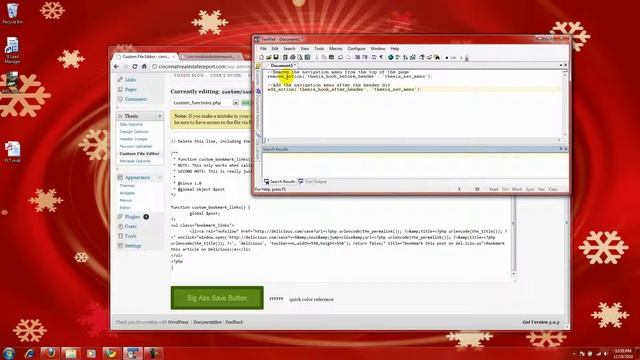Toggle Appearance menu expander arrow
Viewport: 640px width, 360px height.
[160, 178]
